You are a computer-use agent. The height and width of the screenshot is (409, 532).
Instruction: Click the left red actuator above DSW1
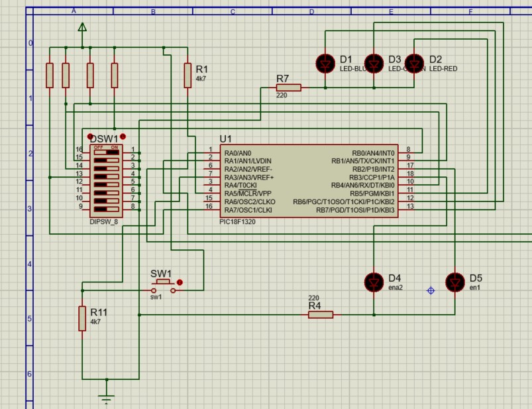(x=90, y=137)
